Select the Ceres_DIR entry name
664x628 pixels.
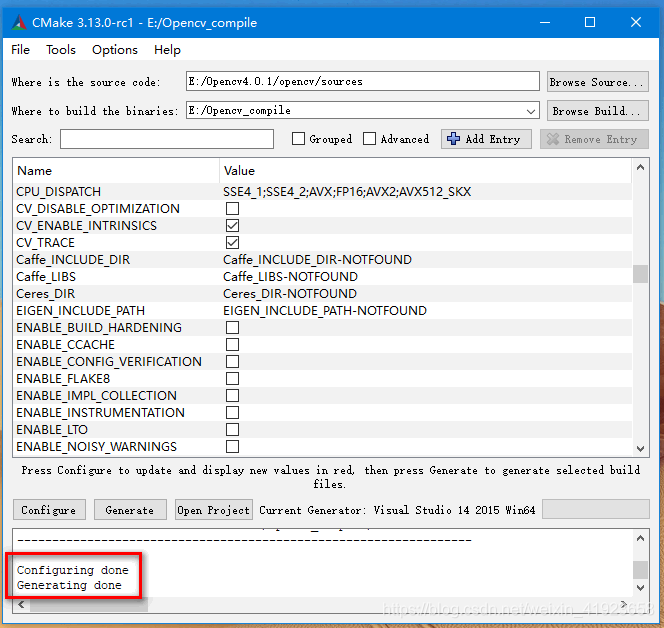point(45,293)
